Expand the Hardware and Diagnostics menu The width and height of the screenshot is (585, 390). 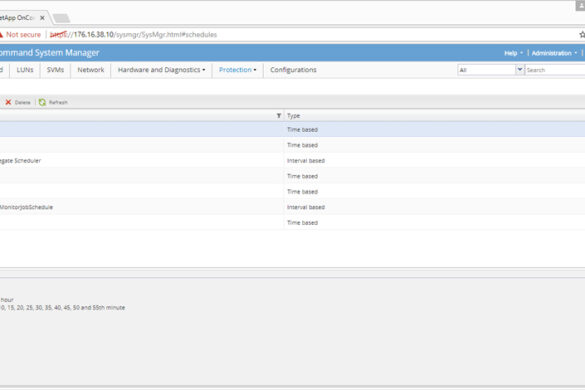pyautogui.click(x=161, y=70)
